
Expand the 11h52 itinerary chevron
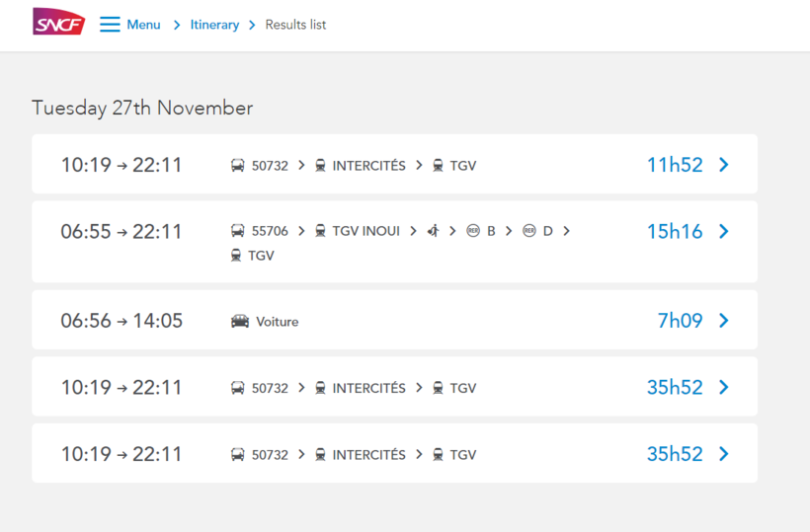pyautogui.click(x=724, y=165)
